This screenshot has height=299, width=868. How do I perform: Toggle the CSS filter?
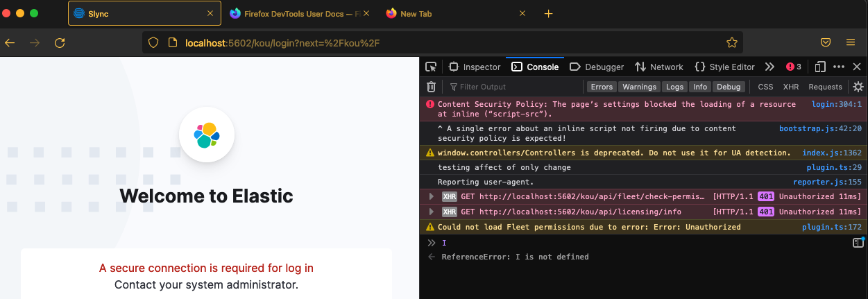point(765,87)
